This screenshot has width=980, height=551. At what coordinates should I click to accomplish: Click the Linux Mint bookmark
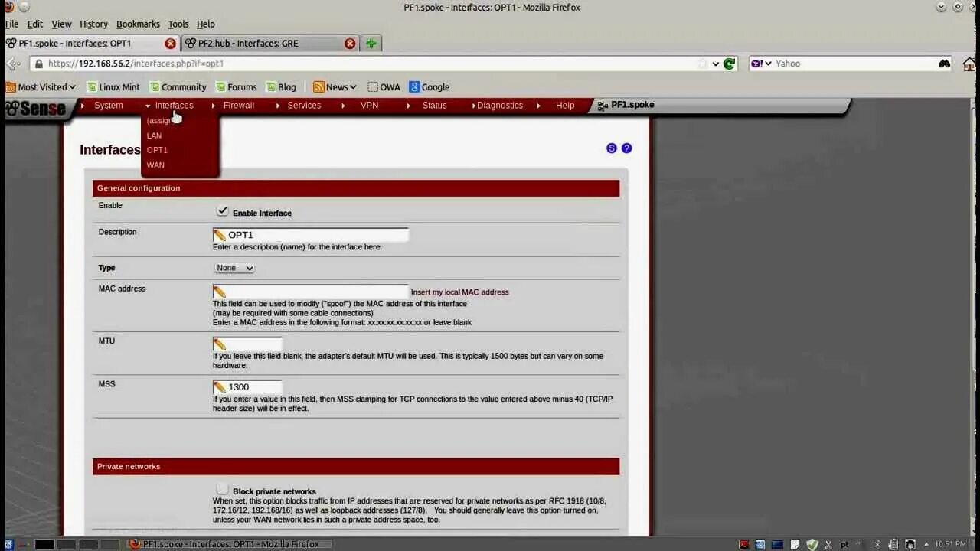[113, 87]
